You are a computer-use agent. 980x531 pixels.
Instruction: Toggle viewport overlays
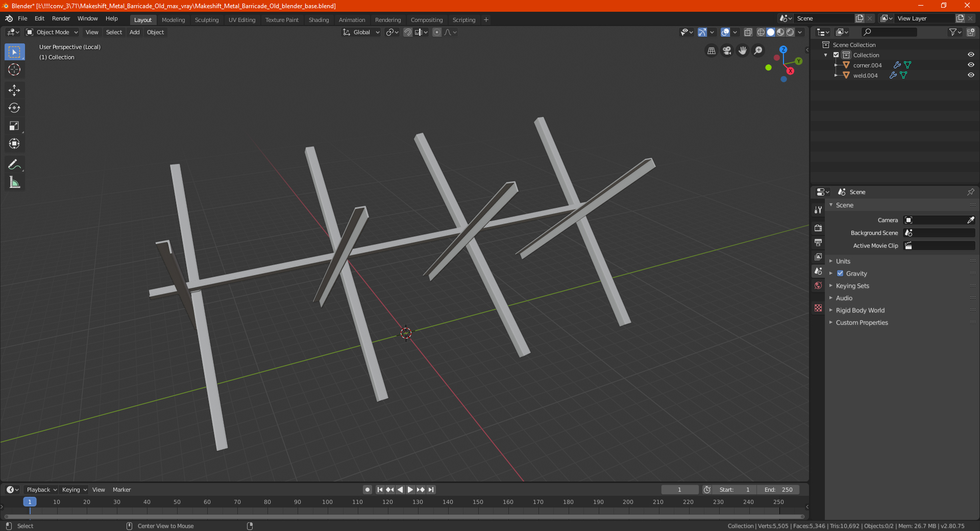725,32
